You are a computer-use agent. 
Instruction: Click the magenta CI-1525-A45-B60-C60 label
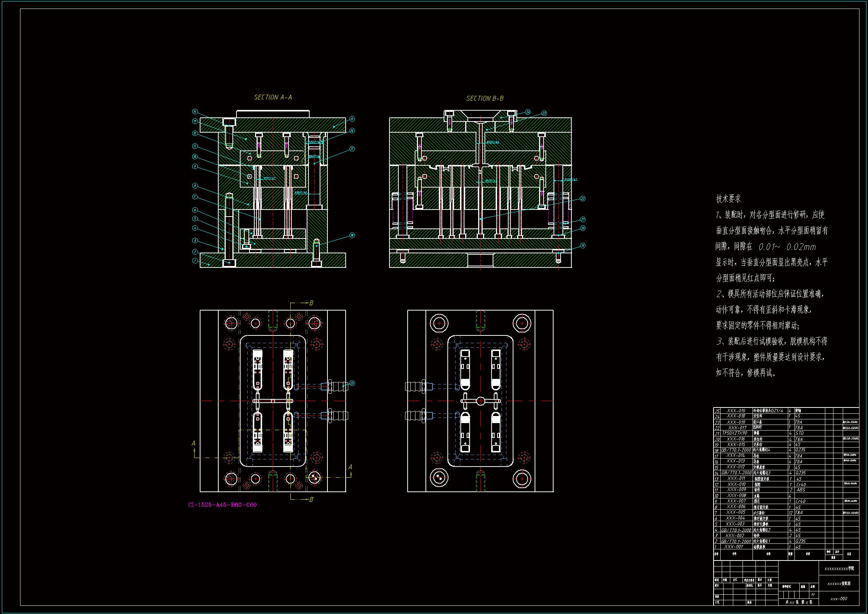click(222, 505)
